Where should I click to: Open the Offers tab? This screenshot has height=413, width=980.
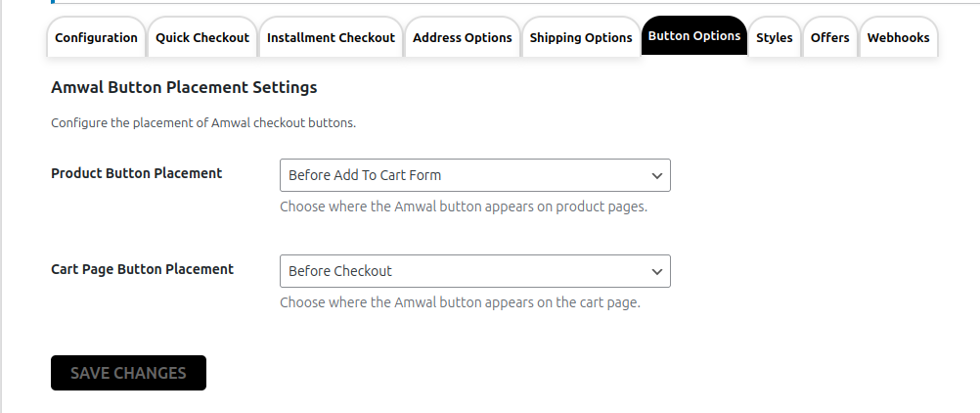pyautogui.click(x=829, y=38)
